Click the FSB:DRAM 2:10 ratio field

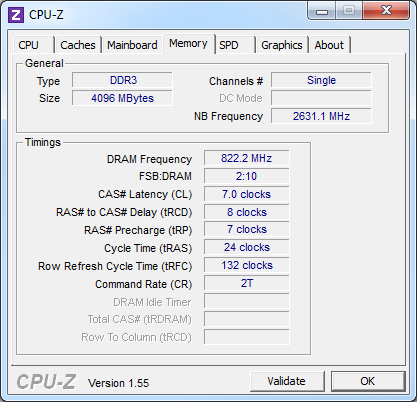247,176
